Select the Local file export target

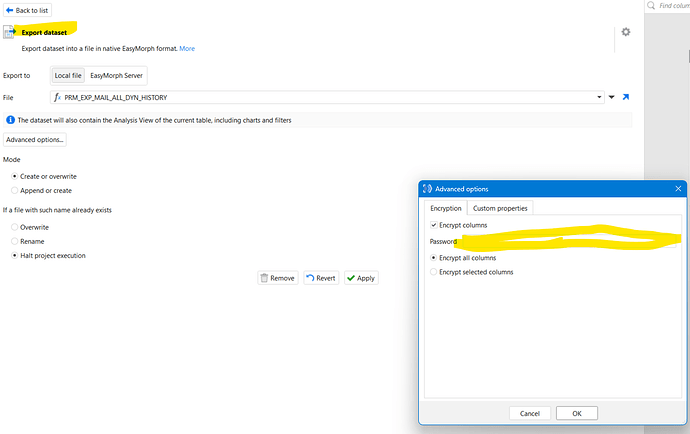click(69, 75)
